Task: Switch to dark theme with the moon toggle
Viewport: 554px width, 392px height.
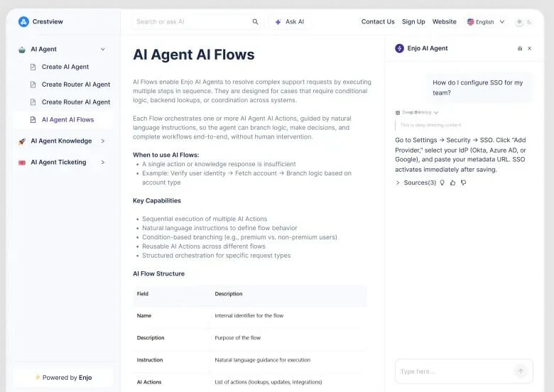Action: point(529,22)
